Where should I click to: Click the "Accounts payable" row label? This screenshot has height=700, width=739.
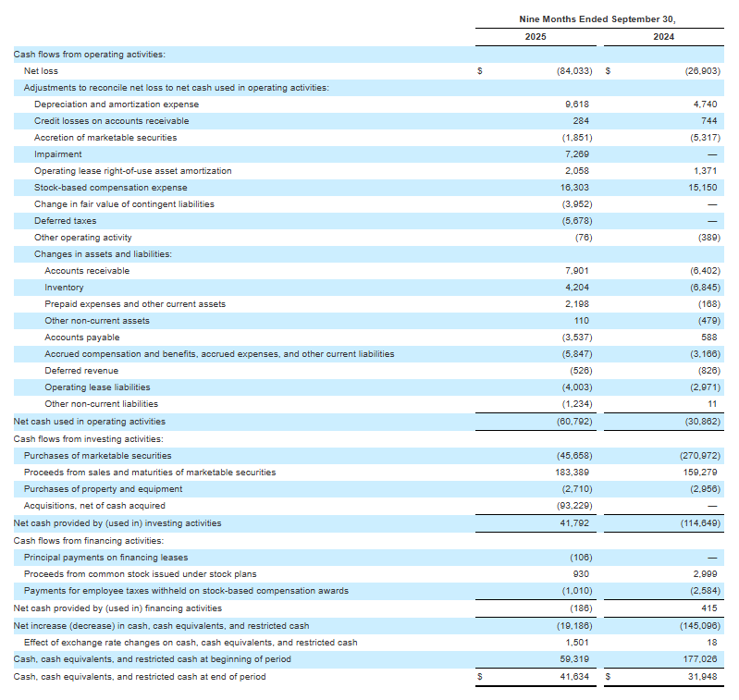[x=81, y=338]
